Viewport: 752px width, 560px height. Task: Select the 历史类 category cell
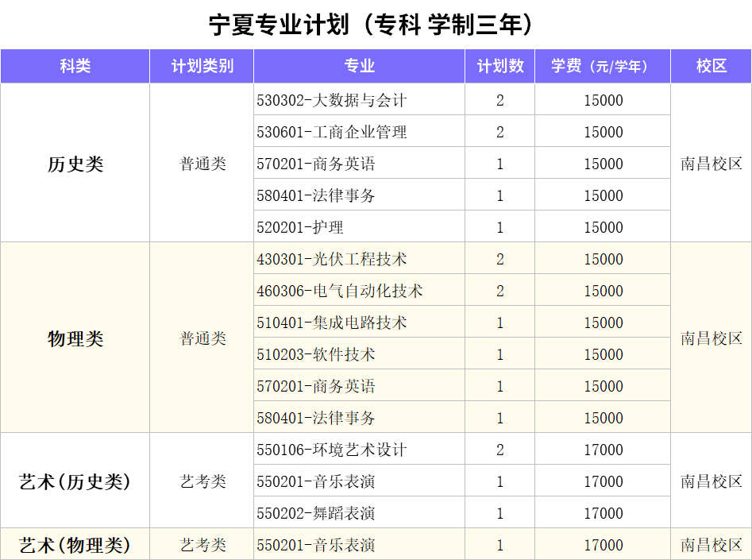click(75, 164)
